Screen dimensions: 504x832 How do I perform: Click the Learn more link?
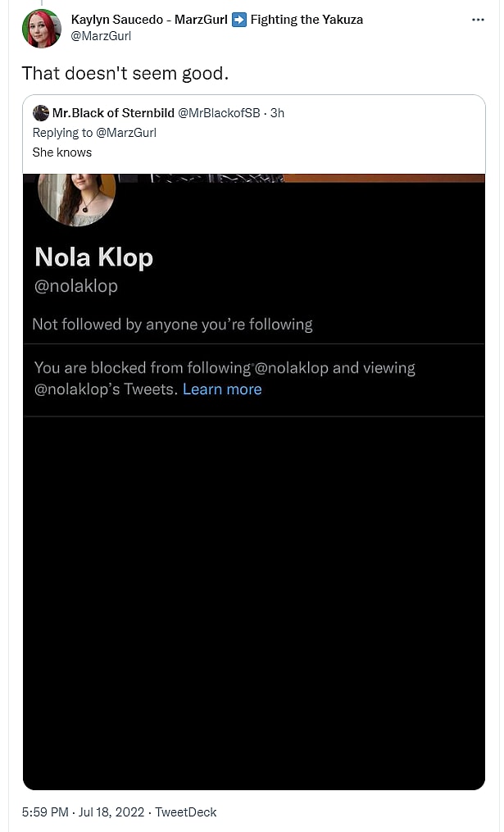(x=222, y=389)
